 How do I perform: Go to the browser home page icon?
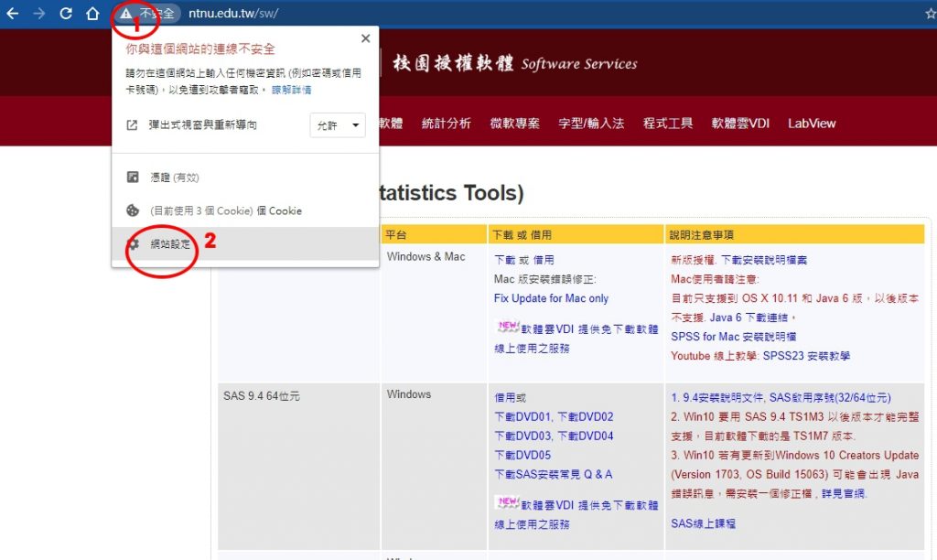point(92,13)
